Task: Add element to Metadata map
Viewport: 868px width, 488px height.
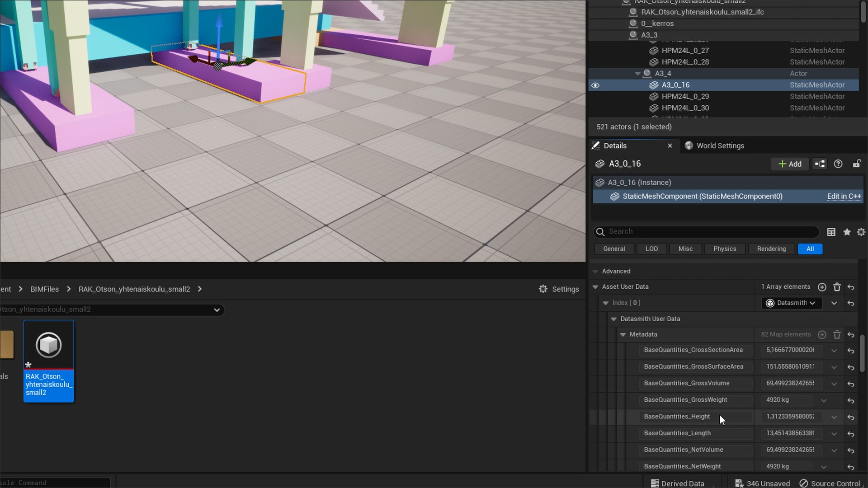Action: [x=822, y=334]
